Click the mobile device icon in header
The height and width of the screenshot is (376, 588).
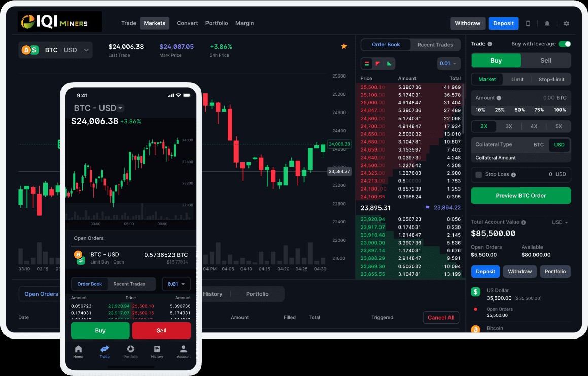coord(528,24)
